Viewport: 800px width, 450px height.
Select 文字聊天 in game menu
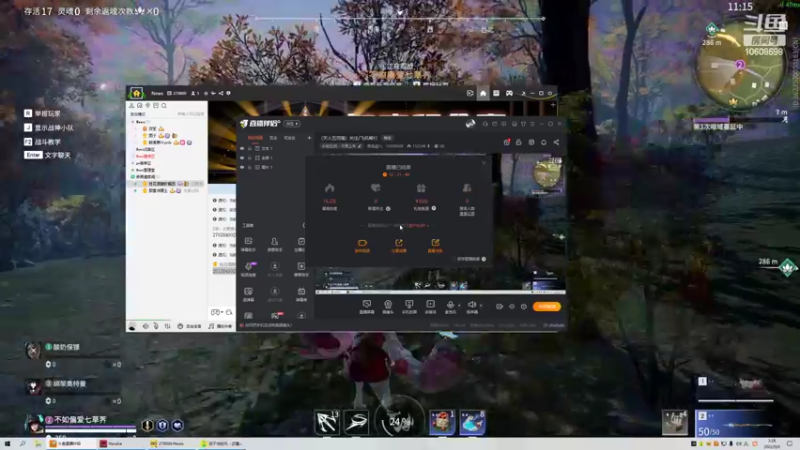[47, 155]
